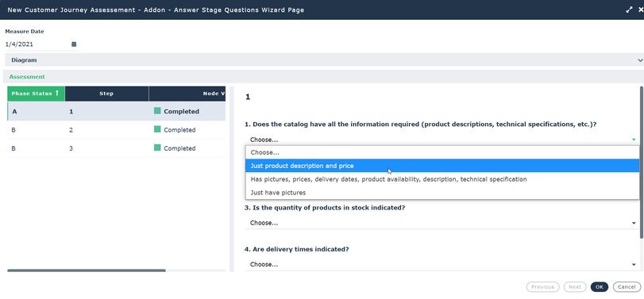Open question 4 delivery times dropdown
This screenshot has width=644, height=299.
pos(442,265)
